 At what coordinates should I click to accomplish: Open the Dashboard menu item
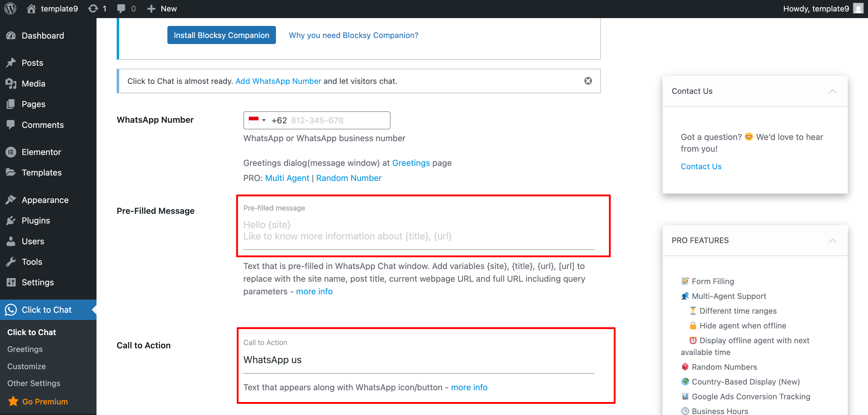[x=43, y=36]
